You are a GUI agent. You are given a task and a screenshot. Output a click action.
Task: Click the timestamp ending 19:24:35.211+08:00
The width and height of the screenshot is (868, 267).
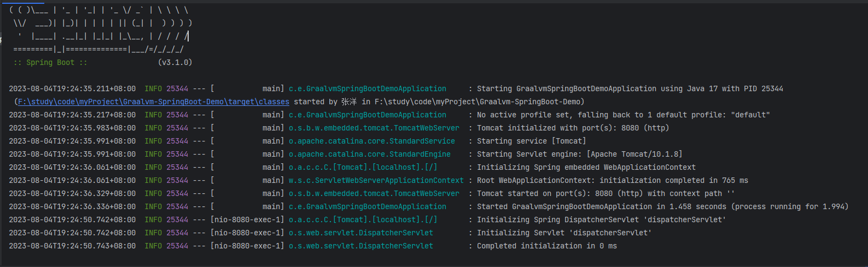click(72, 88)
